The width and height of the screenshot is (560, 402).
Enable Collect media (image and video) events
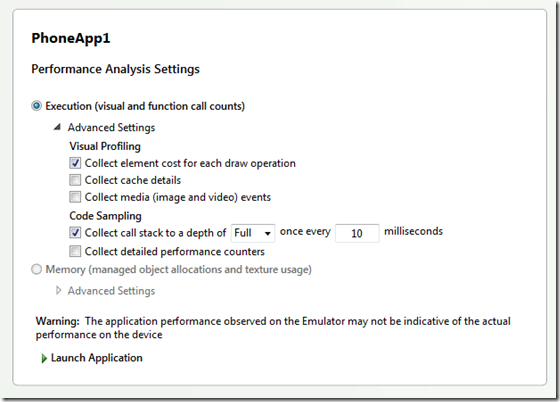(75, 197)
